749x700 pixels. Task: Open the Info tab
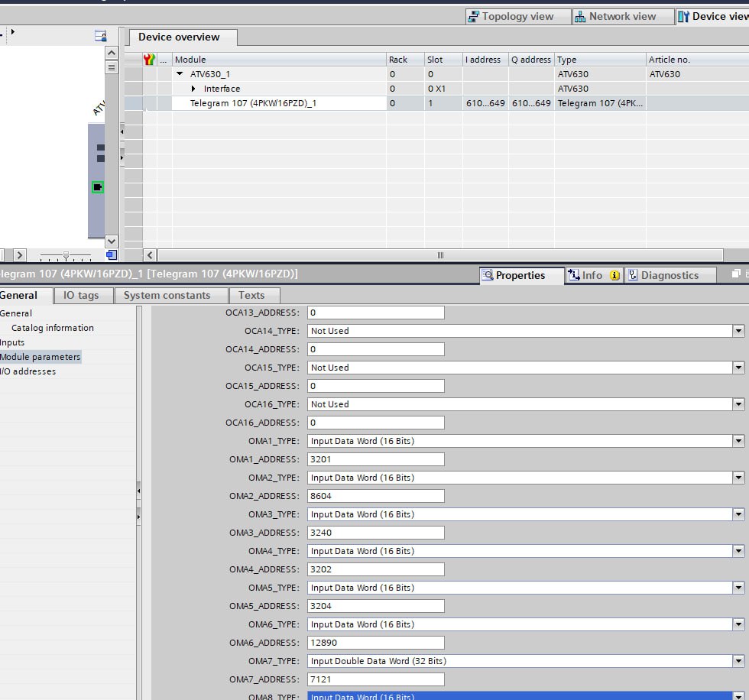pos(593,275)
